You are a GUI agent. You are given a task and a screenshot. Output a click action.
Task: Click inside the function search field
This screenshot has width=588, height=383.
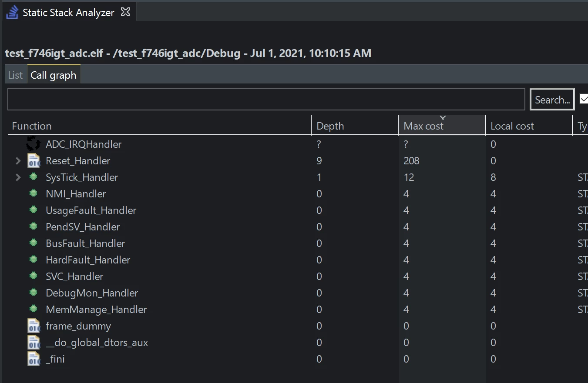[x=266, y=100]
